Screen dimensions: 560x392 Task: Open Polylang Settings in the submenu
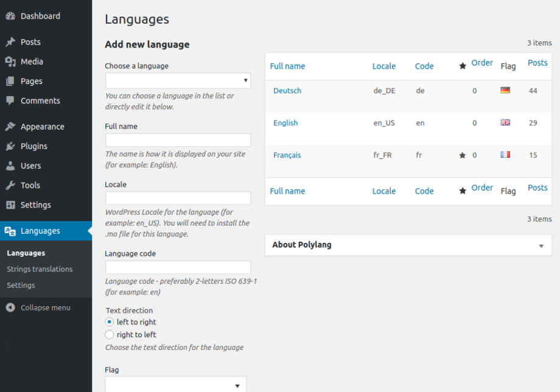(x=20, y=285)
